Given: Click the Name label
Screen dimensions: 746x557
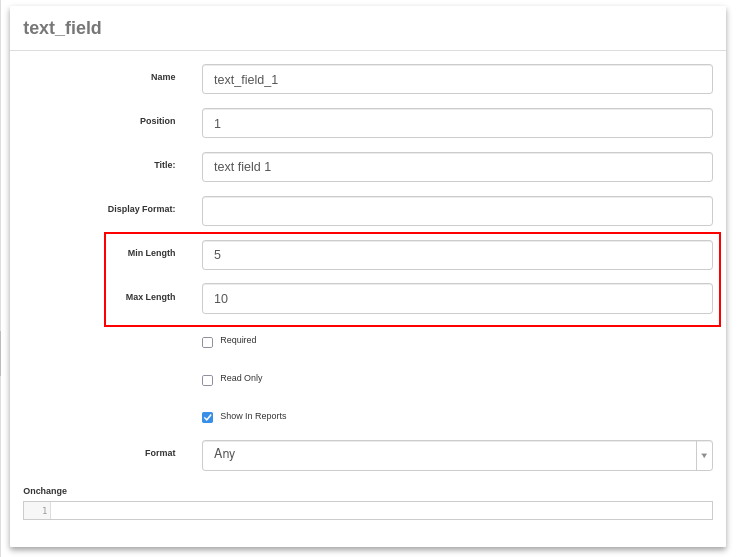Looking at the screenshot, I should [x=163, y=77].
